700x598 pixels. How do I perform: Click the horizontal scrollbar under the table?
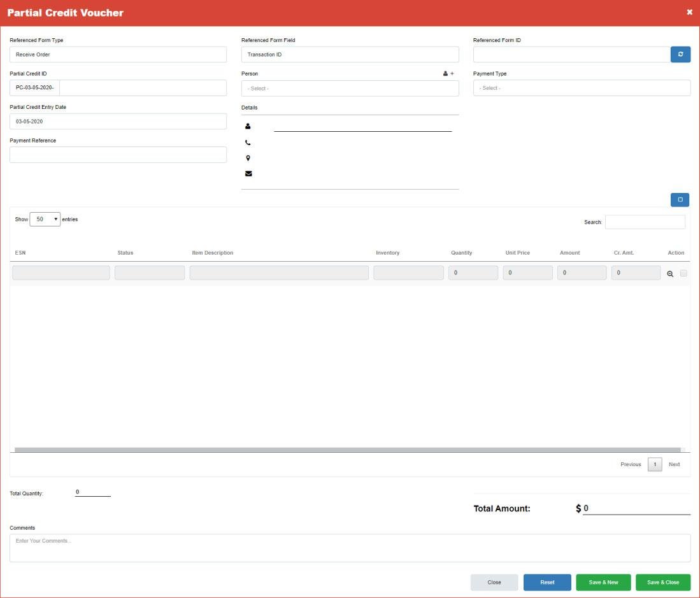tap(347, 450)
